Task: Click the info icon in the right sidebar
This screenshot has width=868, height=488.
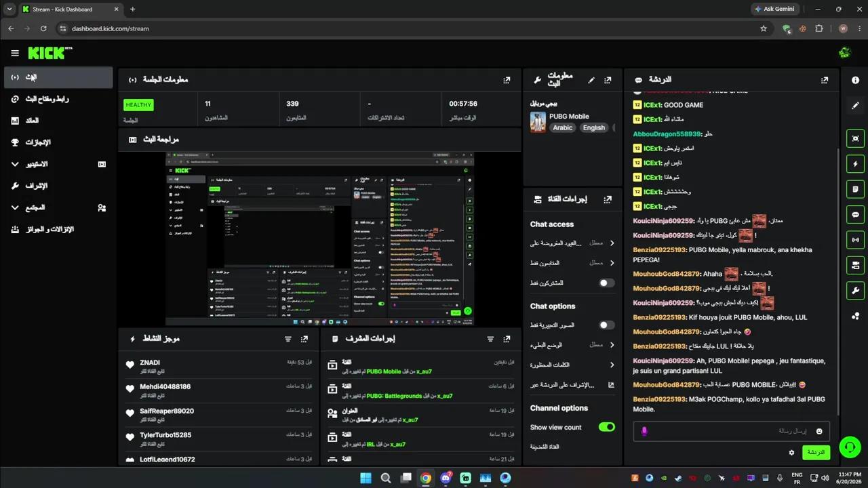Action: [x=855, y=80]
